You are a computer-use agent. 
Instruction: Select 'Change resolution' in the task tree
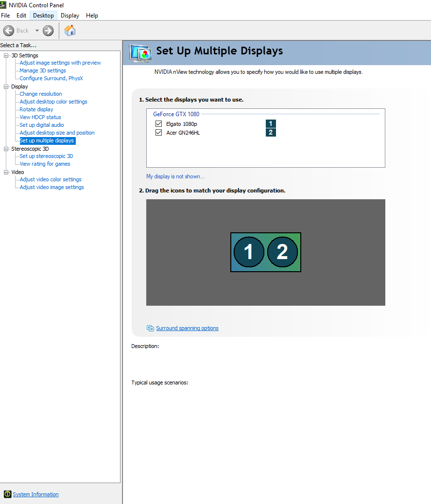click(41, 94)
